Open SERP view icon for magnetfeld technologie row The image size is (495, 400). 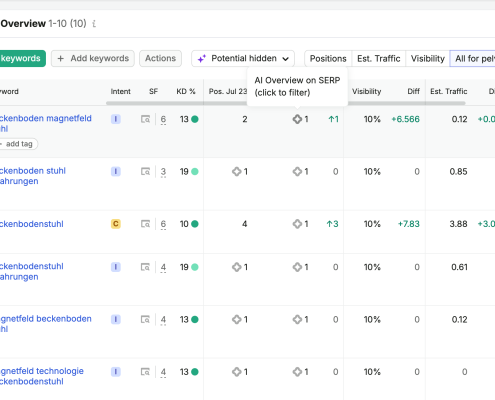point(145,372)
